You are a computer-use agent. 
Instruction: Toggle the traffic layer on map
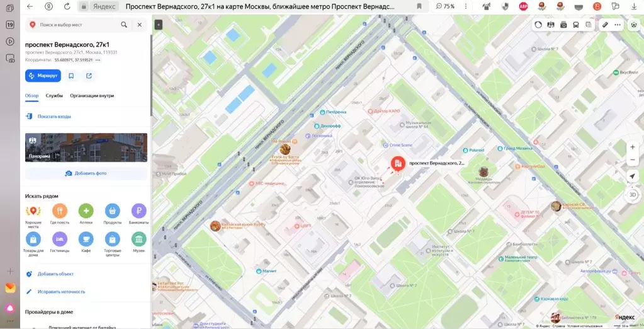tap(538, 25)
